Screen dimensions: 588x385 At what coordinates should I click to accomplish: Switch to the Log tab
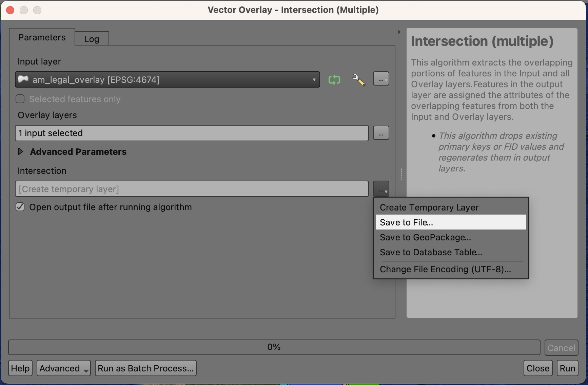(92, 39)
